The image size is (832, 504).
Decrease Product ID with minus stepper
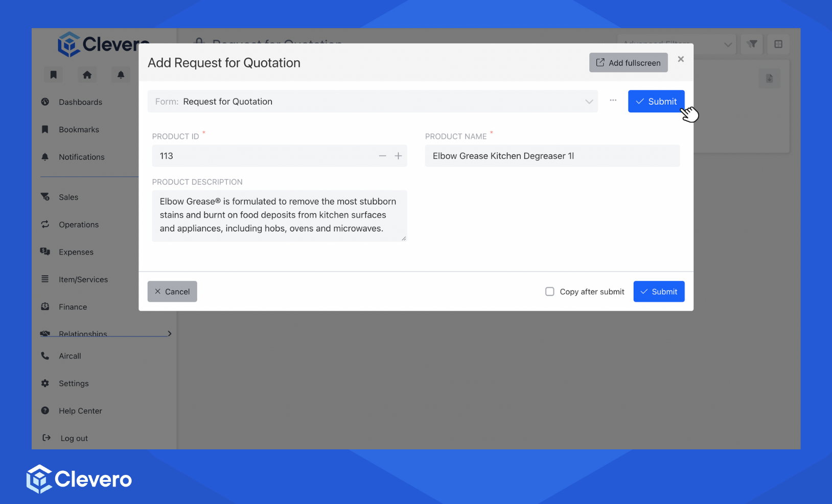[x=382, y=156]
